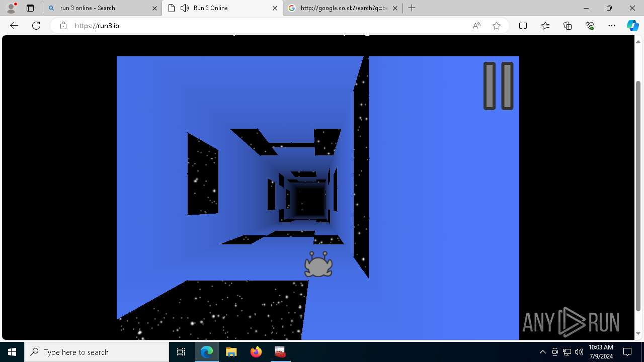
Task: Close the run 3 online - Search tab
Action: (154, 8)
